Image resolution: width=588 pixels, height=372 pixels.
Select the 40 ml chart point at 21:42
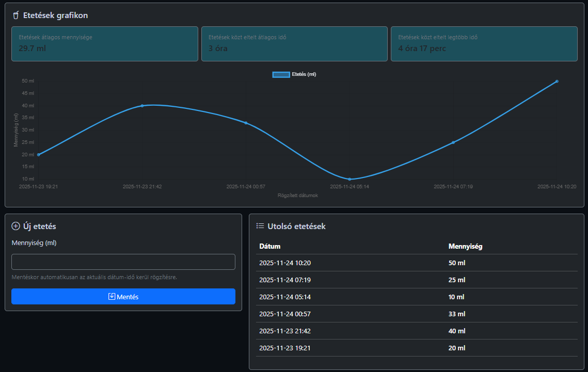(142, 106)
